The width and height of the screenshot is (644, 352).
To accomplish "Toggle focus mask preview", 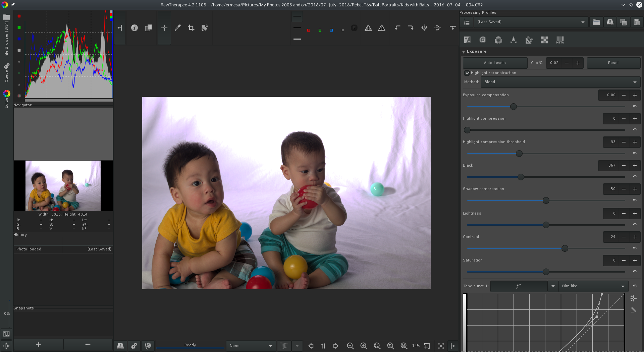I will pos(354,28).
